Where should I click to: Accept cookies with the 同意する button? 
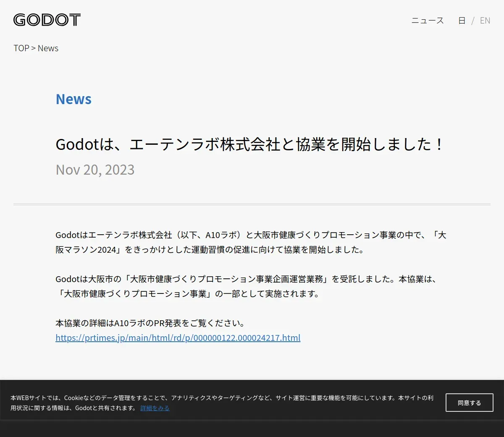click(470, 403)
